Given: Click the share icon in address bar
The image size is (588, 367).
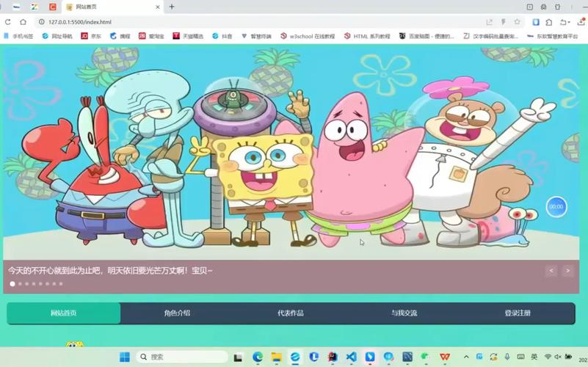Looking at the screenshot, I should 490,22.
